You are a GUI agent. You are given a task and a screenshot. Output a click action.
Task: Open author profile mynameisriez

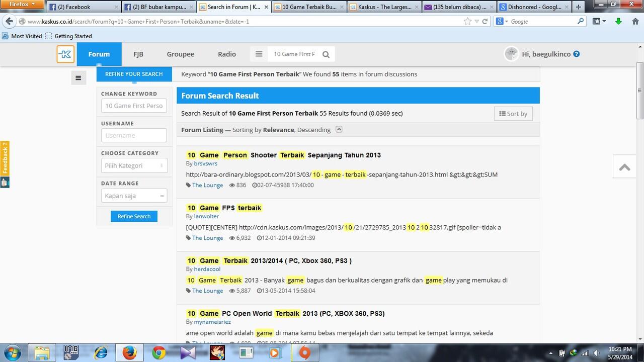[212, 322]
